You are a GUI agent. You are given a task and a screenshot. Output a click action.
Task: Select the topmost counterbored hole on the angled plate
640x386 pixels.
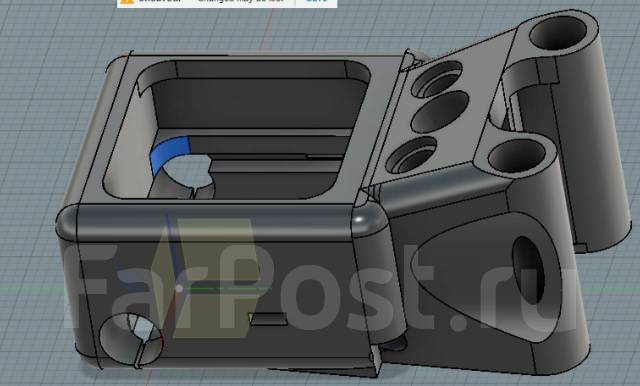[x=436, y=79]
